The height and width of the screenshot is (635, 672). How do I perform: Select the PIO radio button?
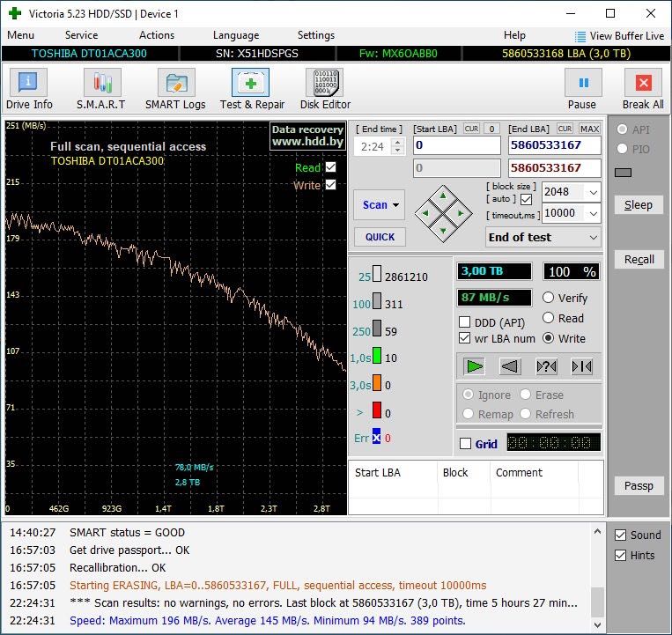[623, 149]
